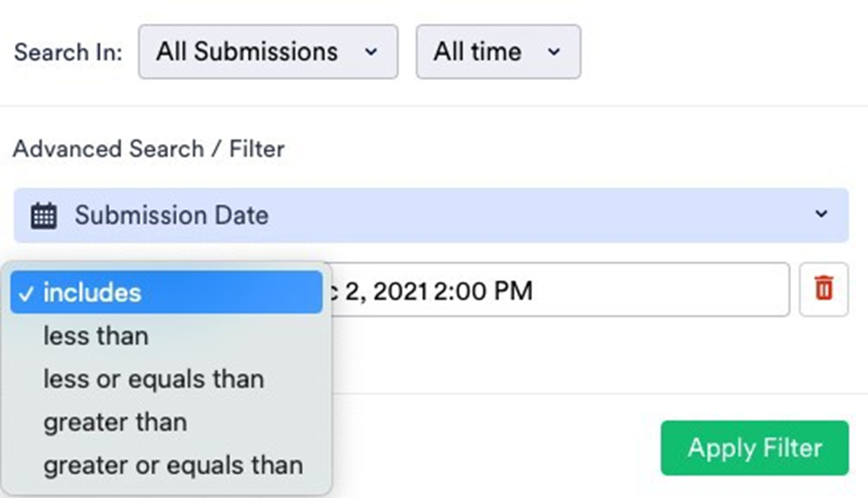Click the Submission Date text label
The height and width of the screenshot is (498, 868).
pyautogui.click(x=171, y=216)
